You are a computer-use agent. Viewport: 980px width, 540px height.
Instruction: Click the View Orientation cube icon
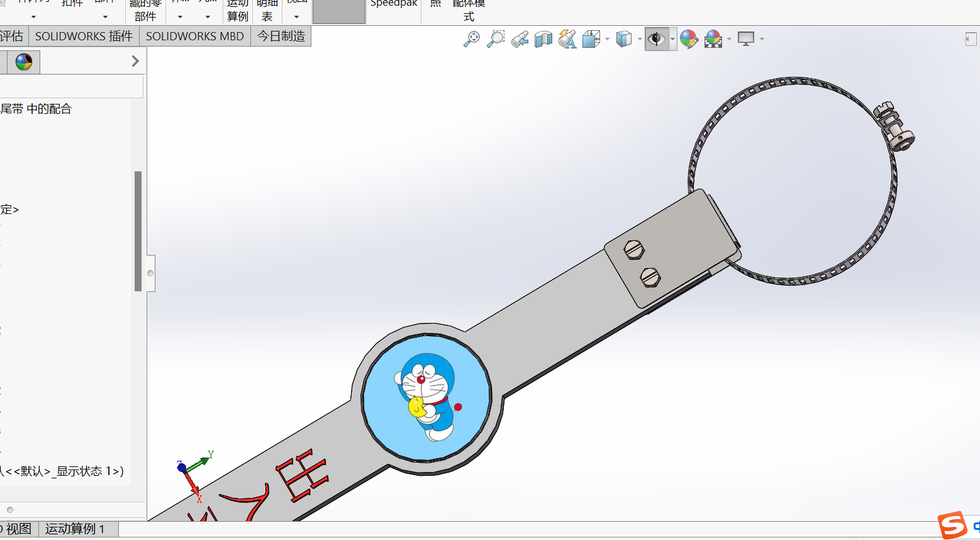coord(591,39)
